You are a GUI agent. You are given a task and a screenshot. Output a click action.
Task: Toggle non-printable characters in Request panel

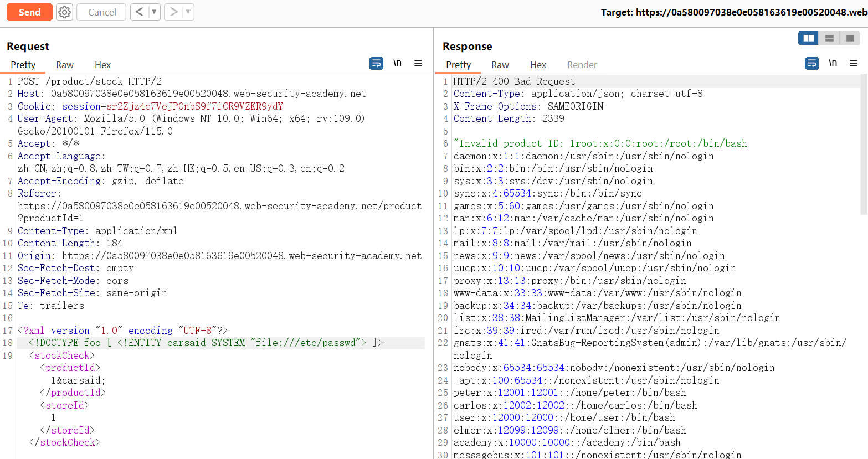[x=397, y=63]
